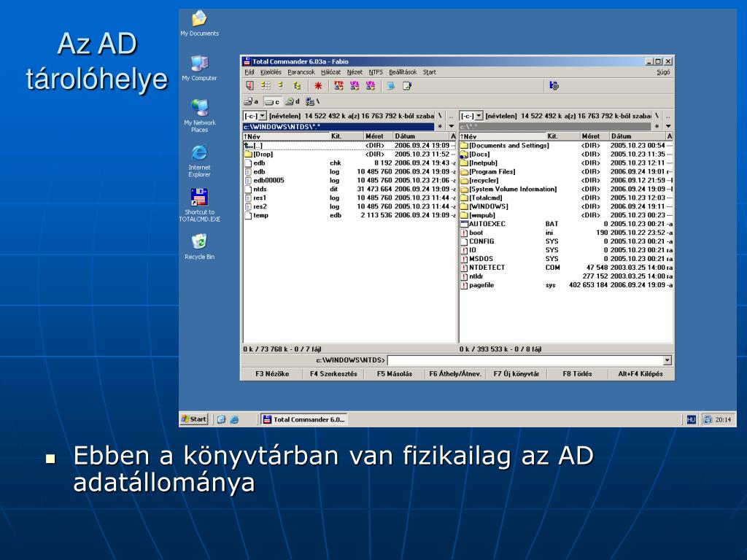Open My Computer desktop icon

tap(199, 68)
